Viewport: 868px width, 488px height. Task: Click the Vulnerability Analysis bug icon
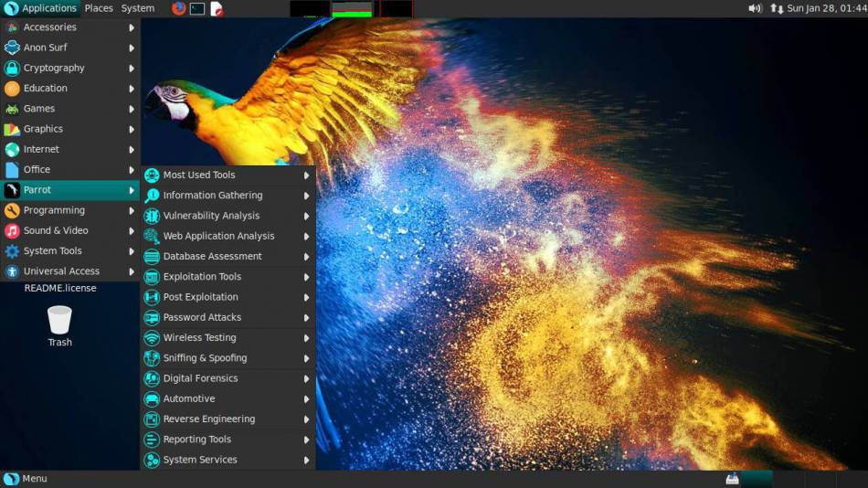152,216
